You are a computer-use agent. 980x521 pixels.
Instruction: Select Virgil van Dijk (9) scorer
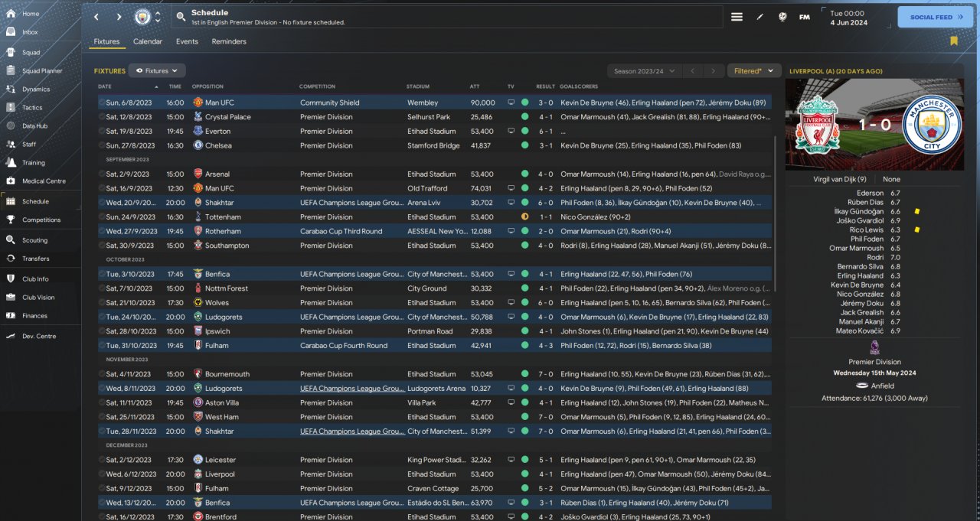(840, 180)
